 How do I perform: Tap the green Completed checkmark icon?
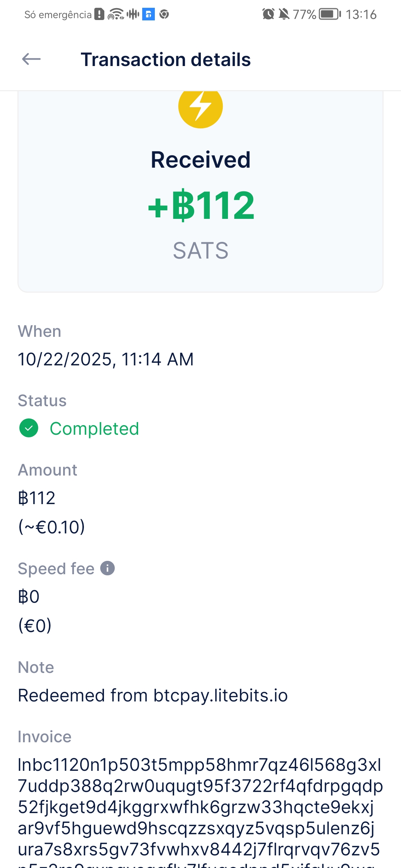29,428
